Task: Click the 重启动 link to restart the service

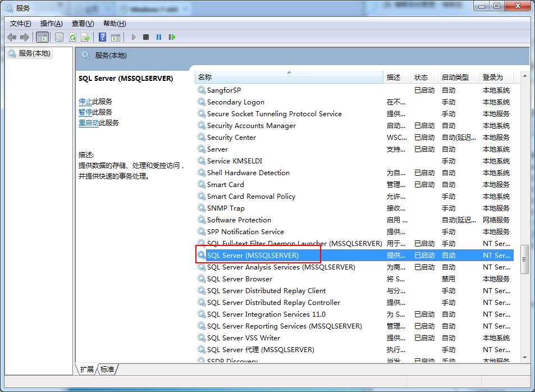Action: 89,122
